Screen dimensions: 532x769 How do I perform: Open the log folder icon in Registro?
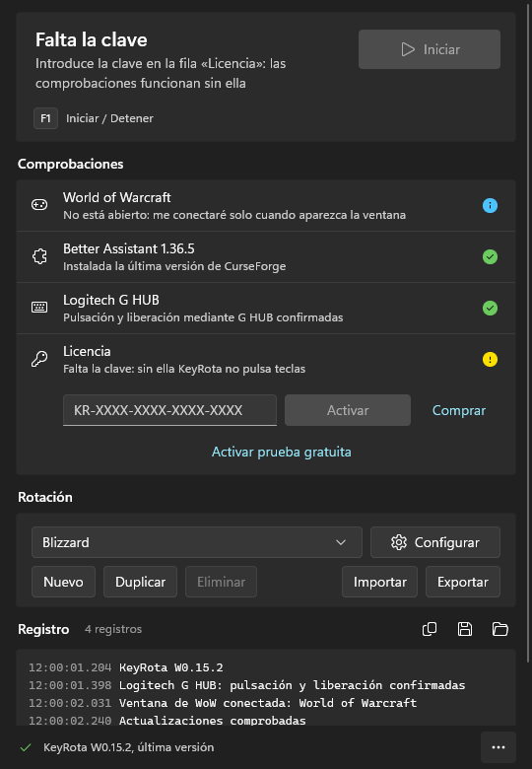[x=500, y=629]
